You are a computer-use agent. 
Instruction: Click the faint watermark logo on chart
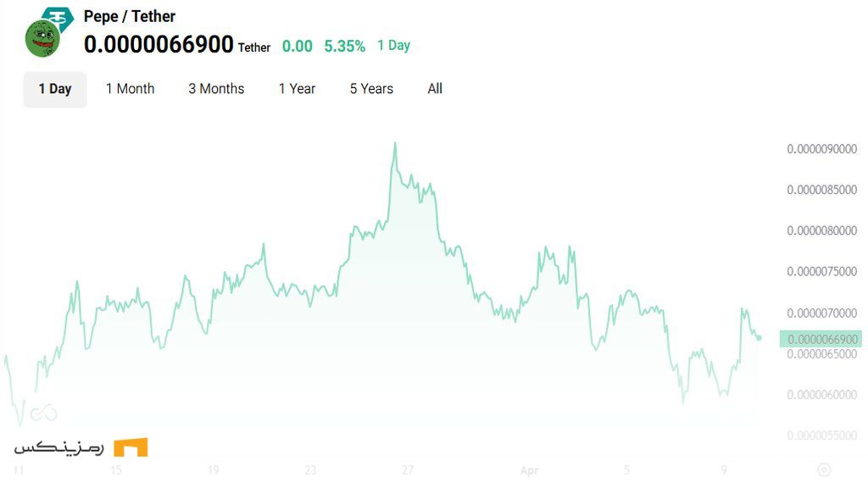click(43, 413)
